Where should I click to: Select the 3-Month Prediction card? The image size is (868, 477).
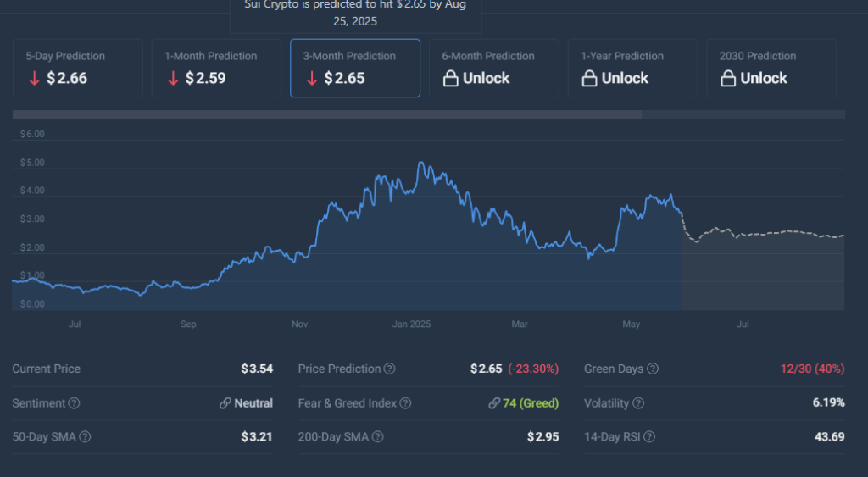(355, 68)
